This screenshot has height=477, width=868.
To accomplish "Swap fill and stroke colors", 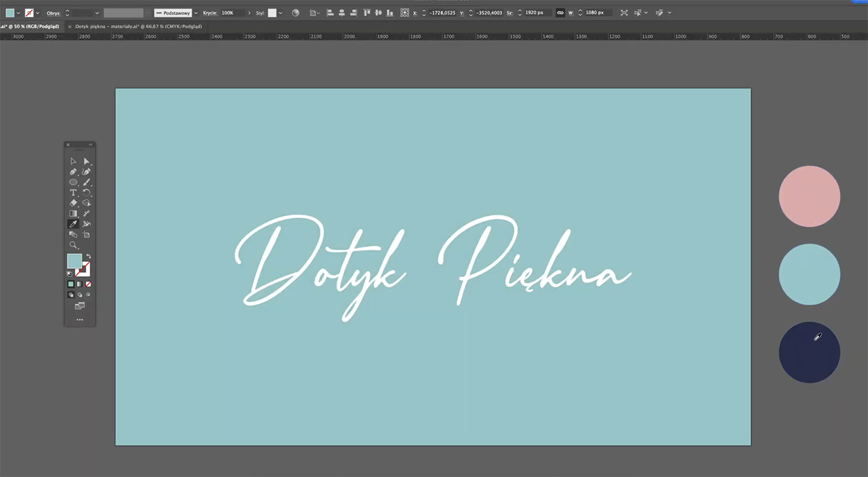I will pyautogui.click(x=89, y=256).
